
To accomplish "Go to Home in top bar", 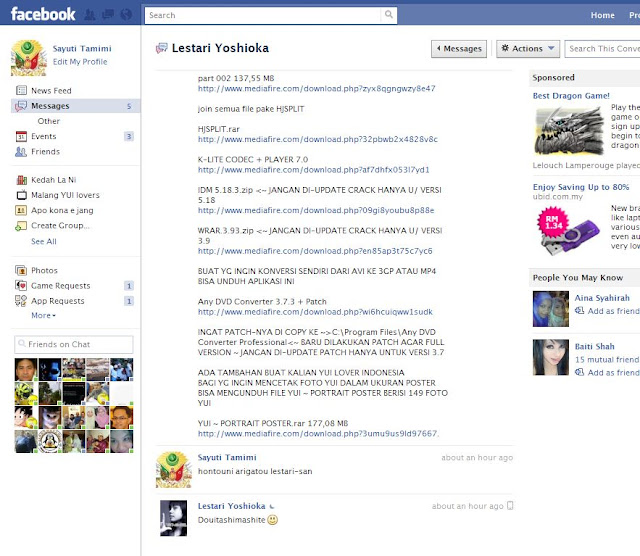I will pos(602,15).
